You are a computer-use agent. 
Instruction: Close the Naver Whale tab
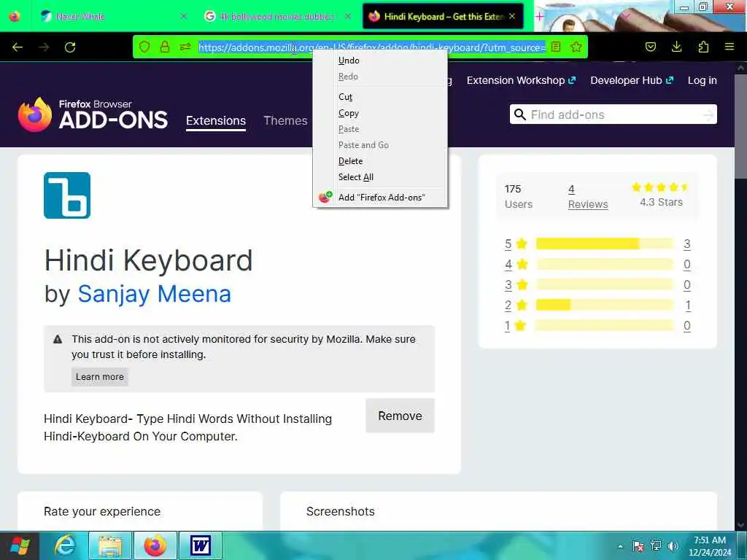pos(184,16)
